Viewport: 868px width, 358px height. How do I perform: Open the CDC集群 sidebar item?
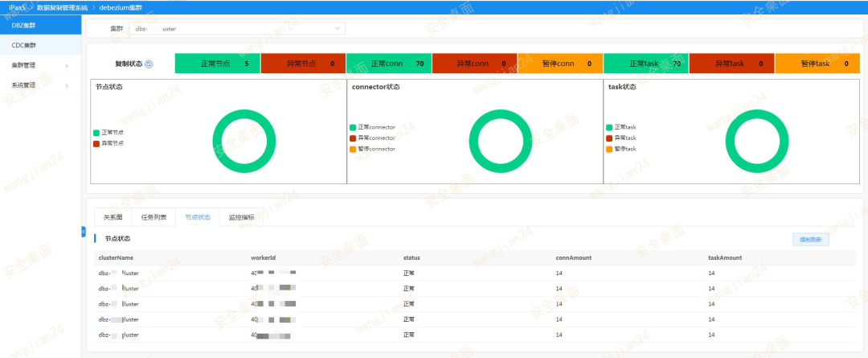[40, 45]
